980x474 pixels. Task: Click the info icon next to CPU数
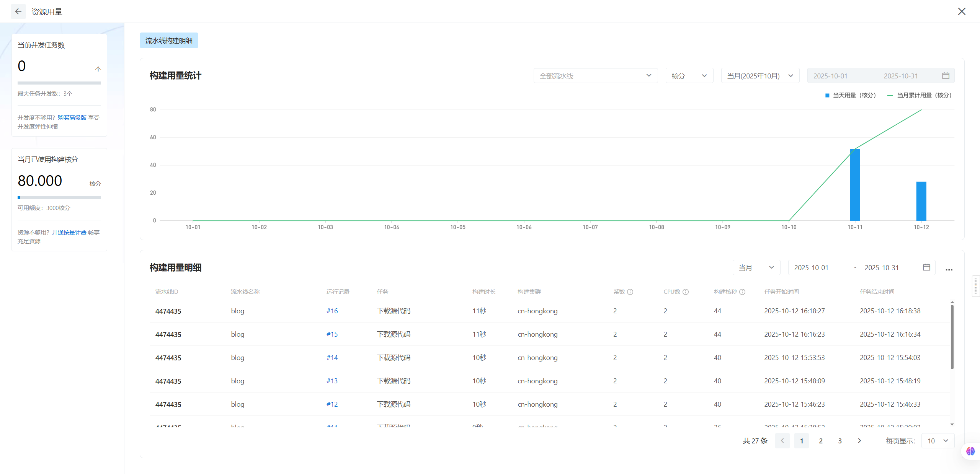click(x=686, y=292)
